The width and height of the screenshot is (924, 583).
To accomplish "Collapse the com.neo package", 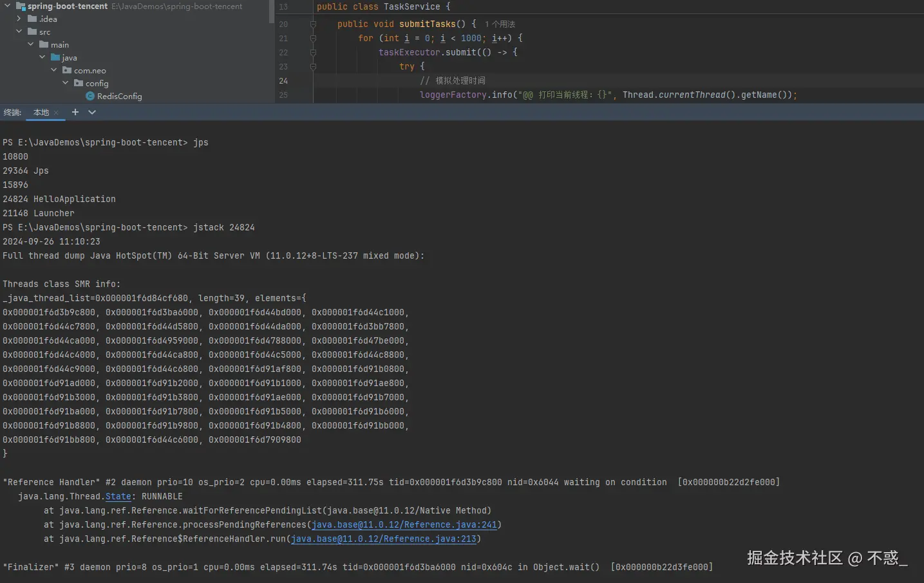I will click(53, 70).
